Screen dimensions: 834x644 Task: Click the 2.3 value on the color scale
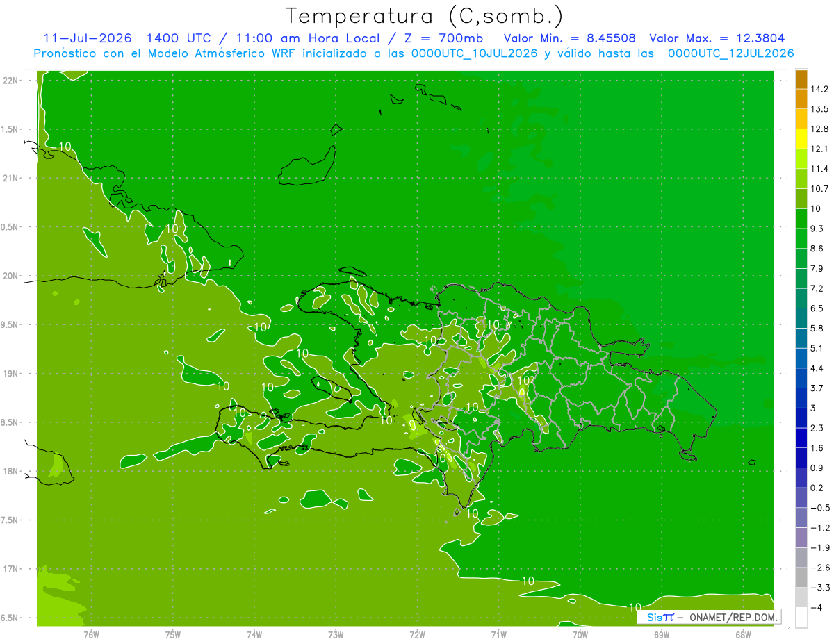[817, 428]
